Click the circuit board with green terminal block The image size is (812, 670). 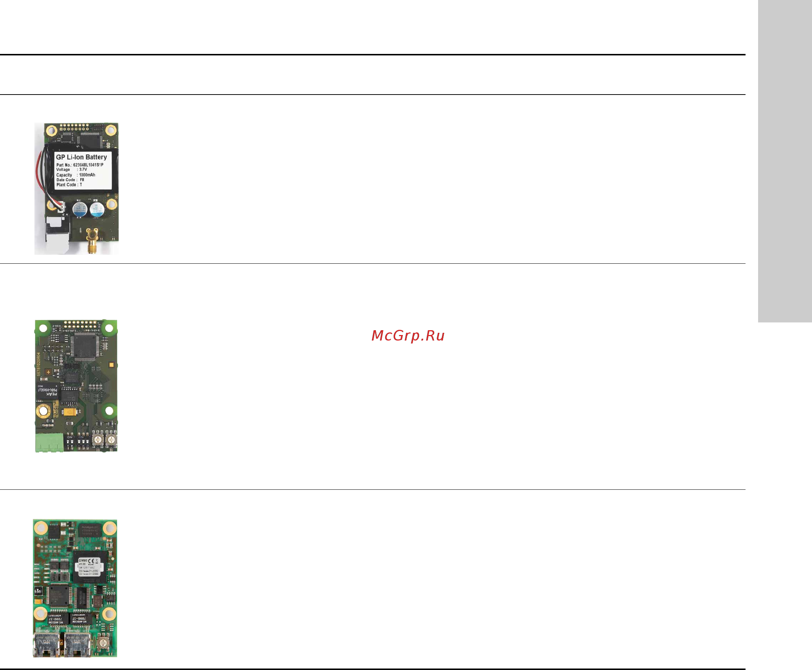click(x=76, y=386)
